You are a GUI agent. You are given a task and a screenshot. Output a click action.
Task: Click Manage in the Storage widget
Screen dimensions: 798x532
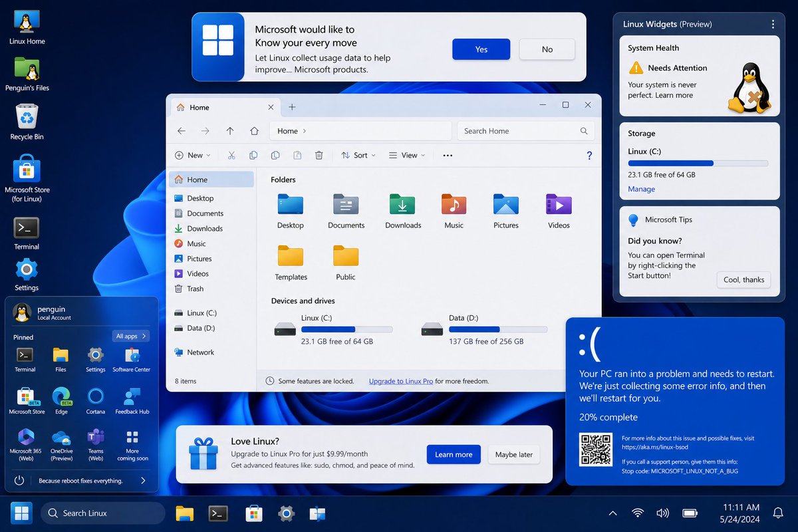click(x=642, y=189)
